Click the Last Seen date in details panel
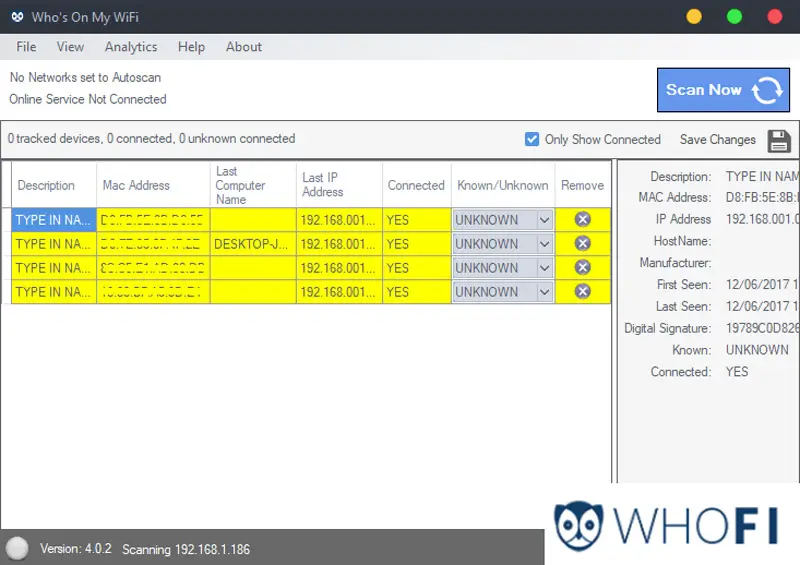 (762, 306)
